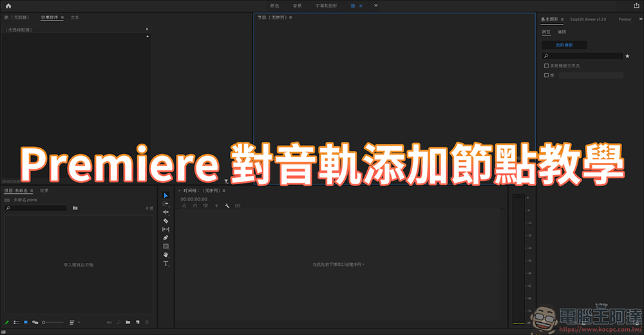The width and height of the screenshot is (644, 335).
Task: Select the Razor tool
Action: [x=166, y=221]
